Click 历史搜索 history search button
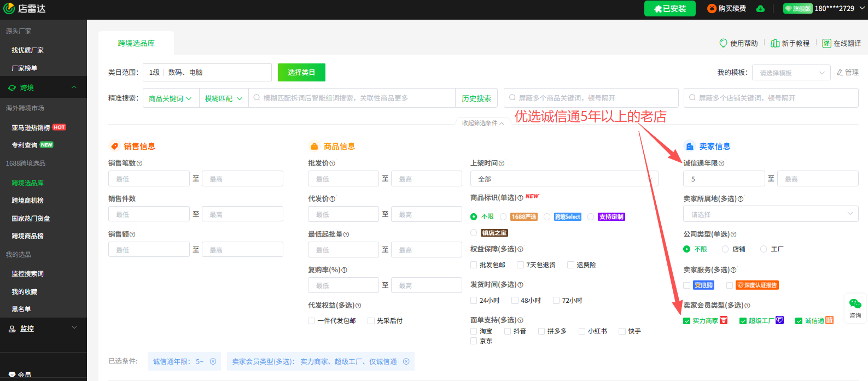Image resolution: width=868 pixels, height=381 pixels. click(x=476, y=98)
